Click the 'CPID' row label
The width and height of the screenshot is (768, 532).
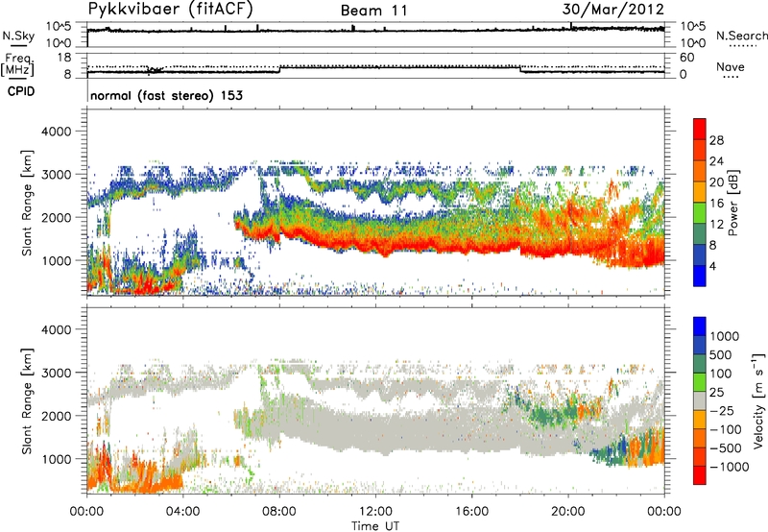click(x=21, y=91)
